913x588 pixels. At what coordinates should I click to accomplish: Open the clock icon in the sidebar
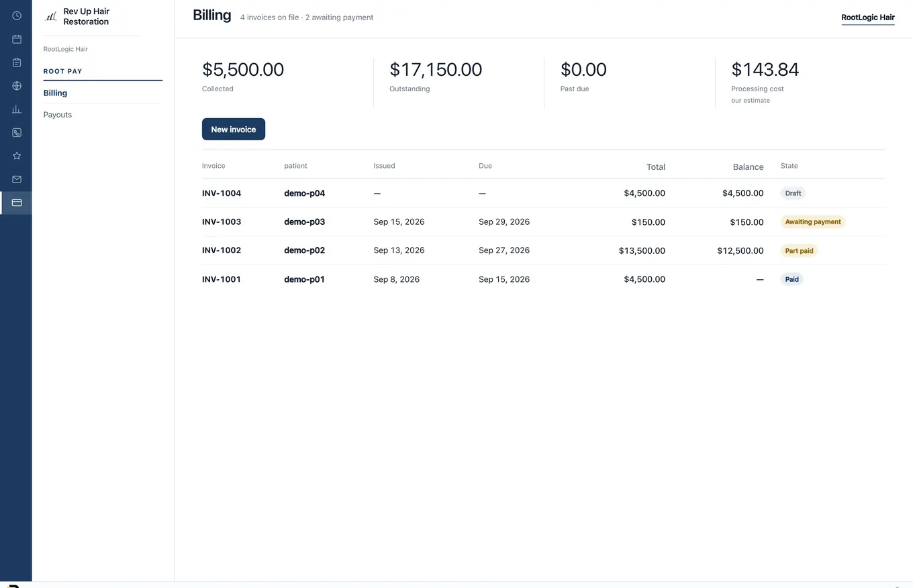tap(17, 16)
